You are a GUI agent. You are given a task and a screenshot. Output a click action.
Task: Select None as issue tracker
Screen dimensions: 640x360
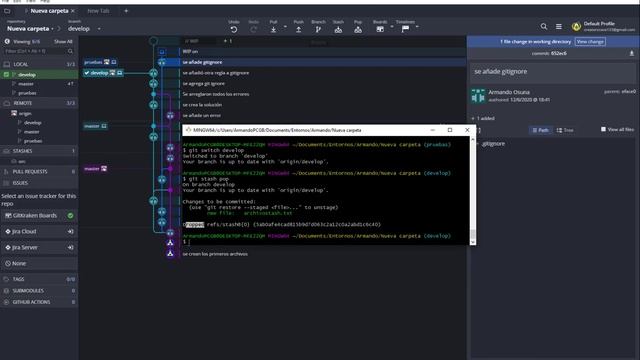39,263
